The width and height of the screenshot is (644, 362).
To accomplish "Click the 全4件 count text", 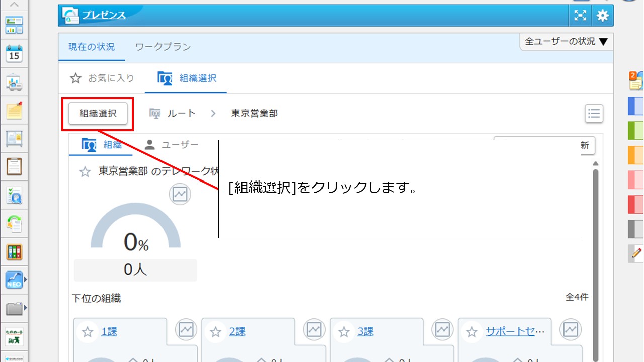I will [x=577, y=297].
